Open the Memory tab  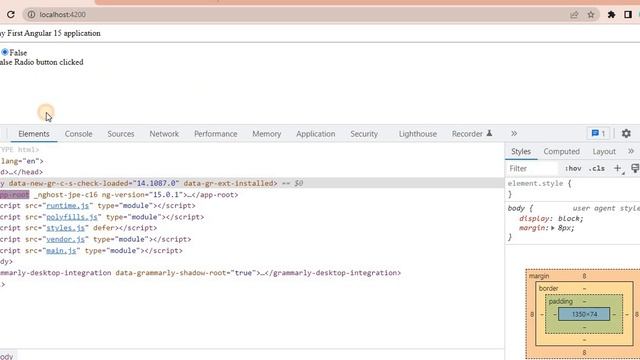(x=267, y=134)
